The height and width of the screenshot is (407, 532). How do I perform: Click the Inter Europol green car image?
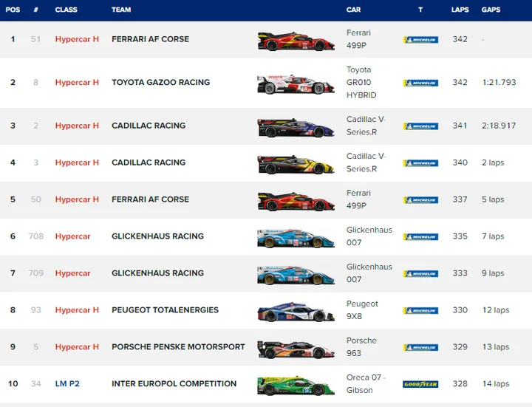[x=296, y=386]
